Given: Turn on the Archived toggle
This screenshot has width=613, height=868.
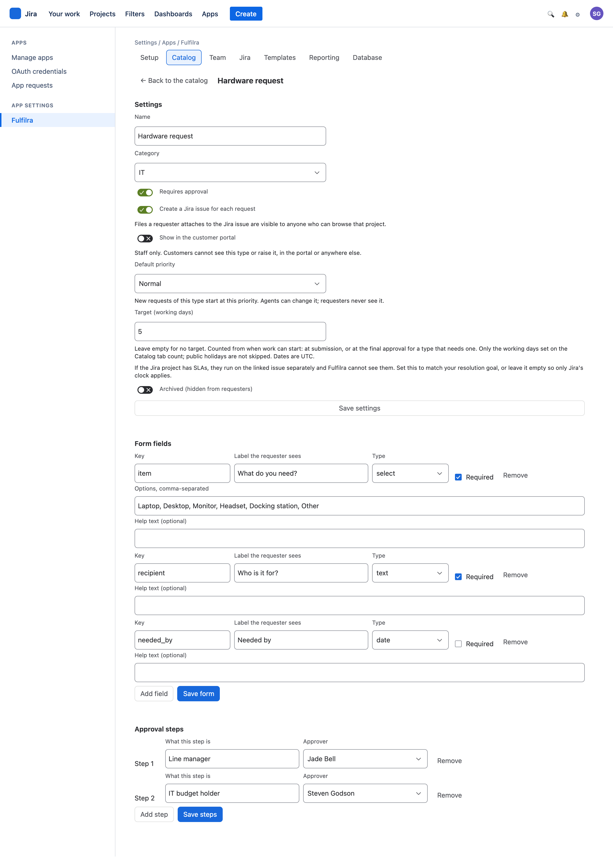Looking at the screenshot, I should tap(145, 390).
